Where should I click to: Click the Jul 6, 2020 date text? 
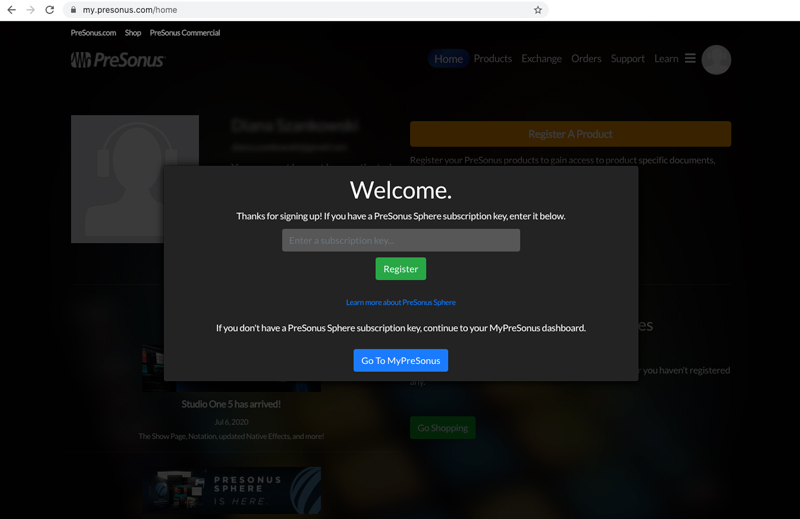coord(231,422)
